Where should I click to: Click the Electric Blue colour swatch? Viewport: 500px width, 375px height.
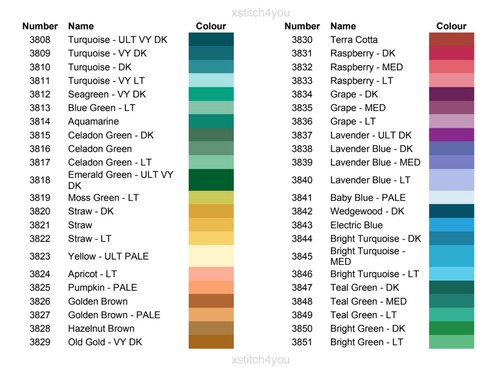(x=451, y=225)
